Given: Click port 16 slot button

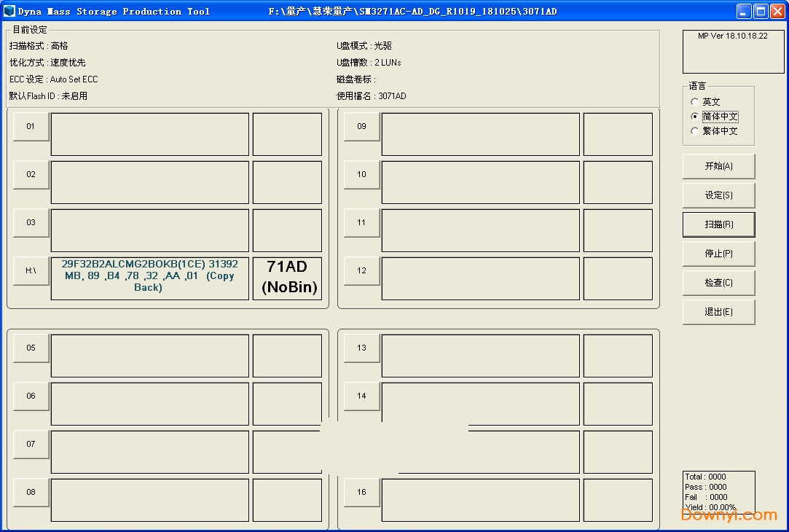Looking at the screenshot, I should coord(361,493).
